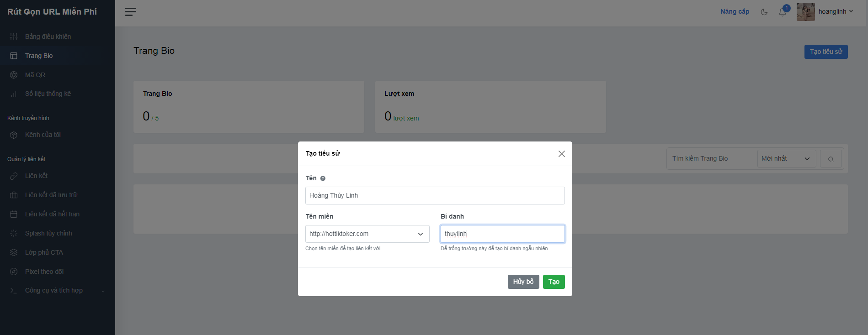
Task: Click the Nâng cấp link
Action: [x=735, y=11]
